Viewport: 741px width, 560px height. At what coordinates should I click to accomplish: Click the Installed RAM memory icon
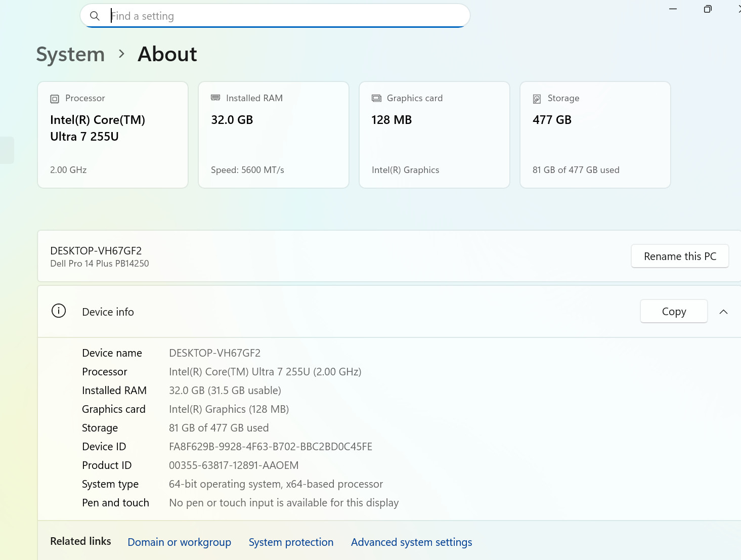pyautogui.click(x=215, y=98)
